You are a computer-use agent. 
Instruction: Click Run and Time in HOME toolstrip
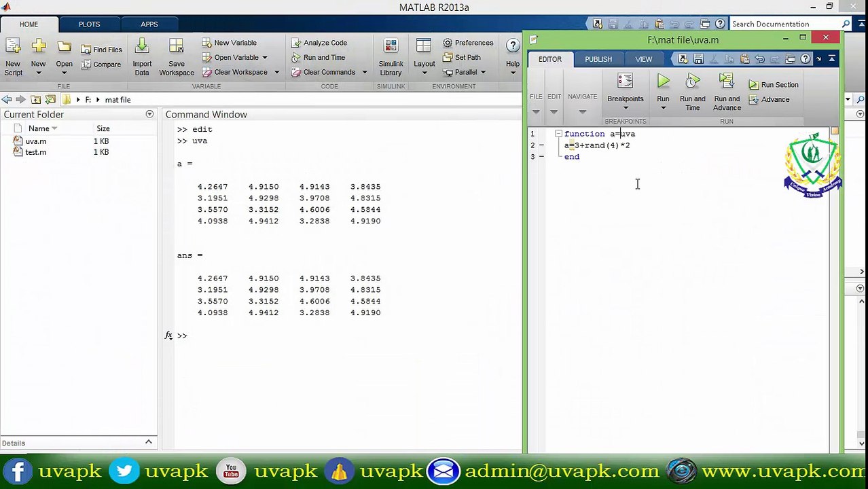click(318, 58)
